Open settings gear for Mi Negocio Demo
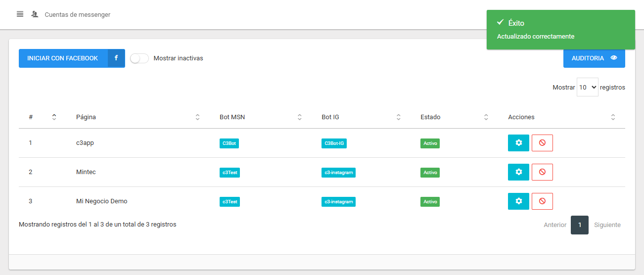 pos(518,201)
